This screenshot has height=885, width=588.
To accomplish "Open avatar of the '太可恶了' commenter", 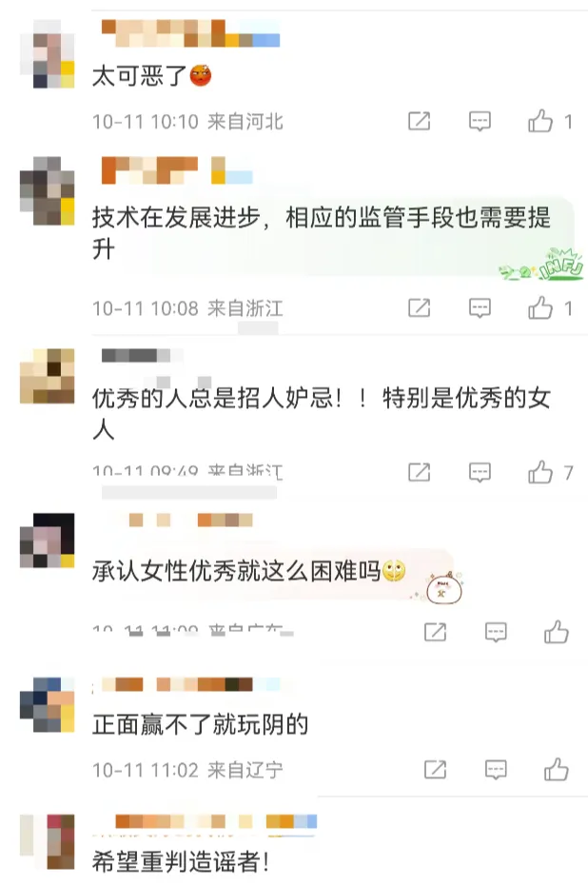I will pos(48,54).
